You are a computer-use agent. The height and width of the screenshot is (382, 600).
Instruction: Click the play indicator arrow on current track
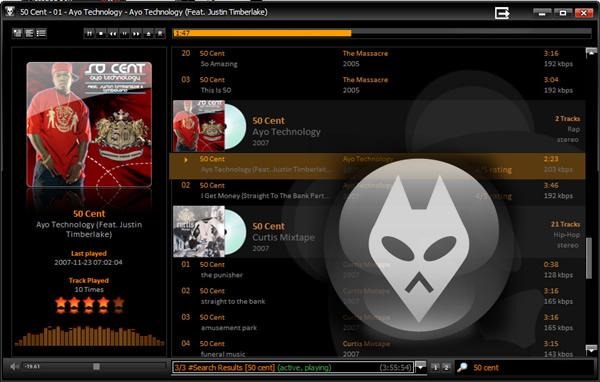[x=186, y=160]
